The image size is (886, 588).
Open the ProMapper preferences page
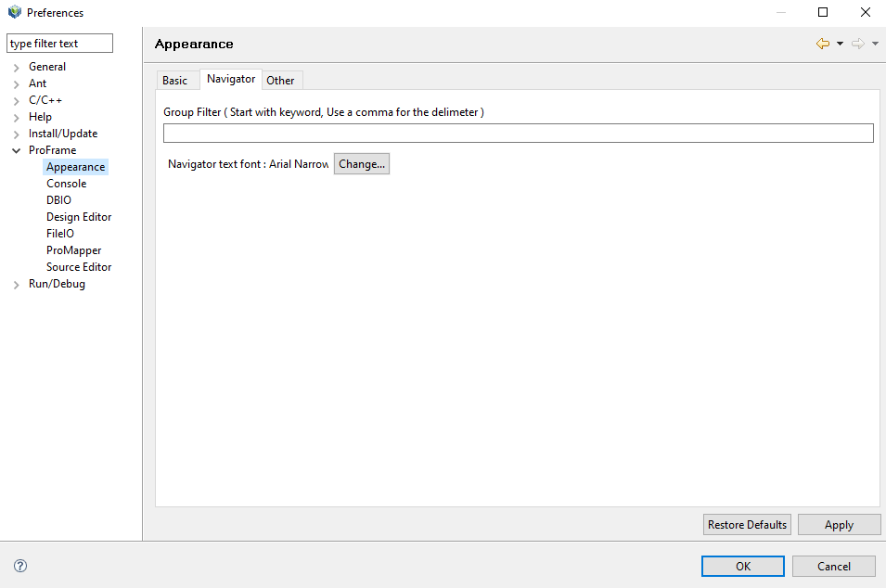[x=73, y=250]
